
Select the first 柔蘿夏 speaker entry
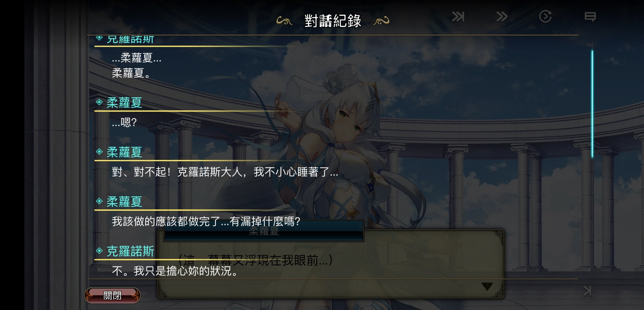124,102
